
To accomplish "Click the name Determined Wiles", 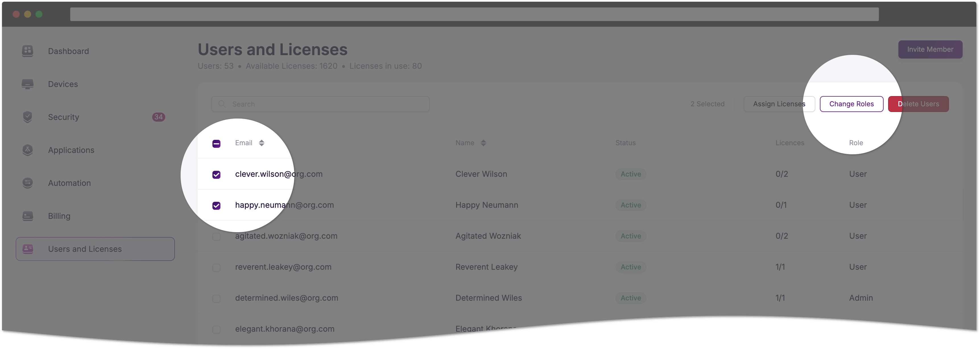I will (489, 298).
